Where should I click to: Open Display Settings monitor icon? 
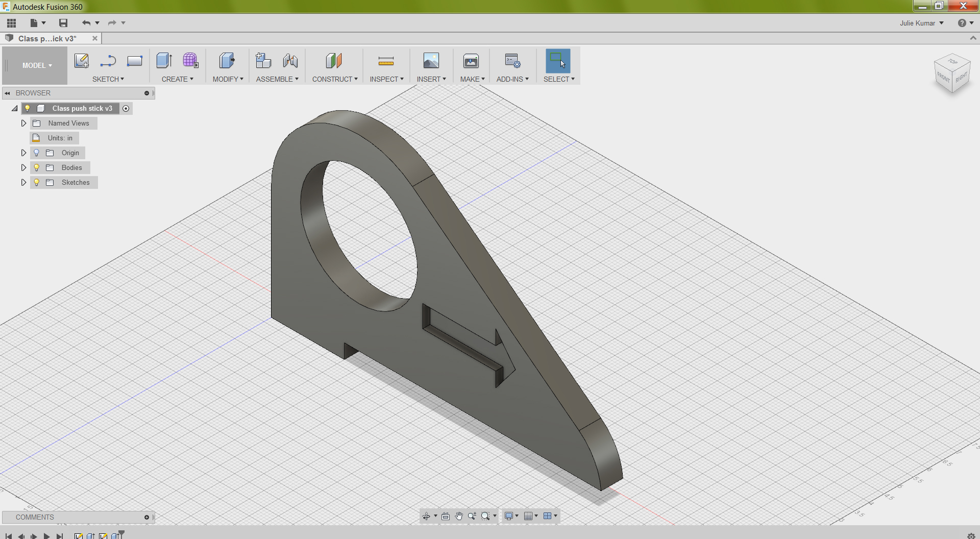[x=508, y=516]
